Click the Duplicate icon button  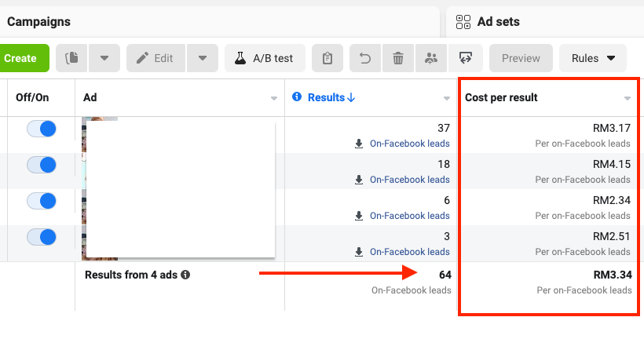click(71, 58)
